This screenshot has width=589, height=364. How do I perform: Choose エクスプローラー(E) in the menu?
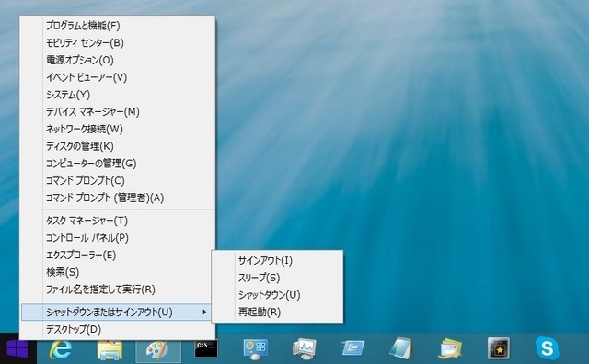(118, 256)
